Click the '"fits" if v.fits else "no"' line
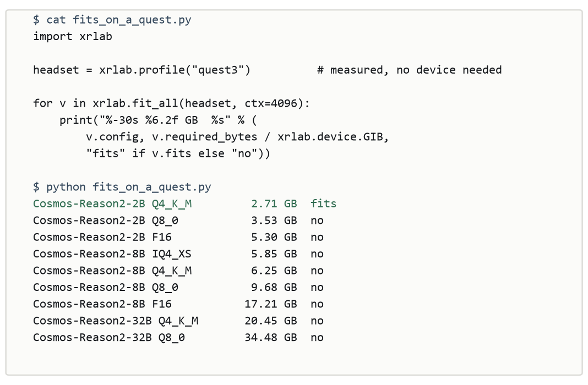This screenshot has height=385, width=588. [178, 153]
